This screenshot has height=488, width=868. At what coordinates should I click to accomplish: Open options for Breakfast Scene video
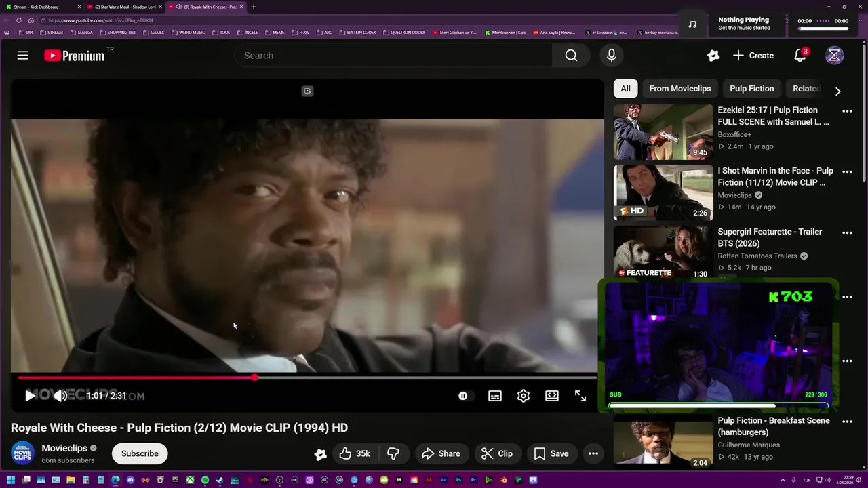click(847, 422)
